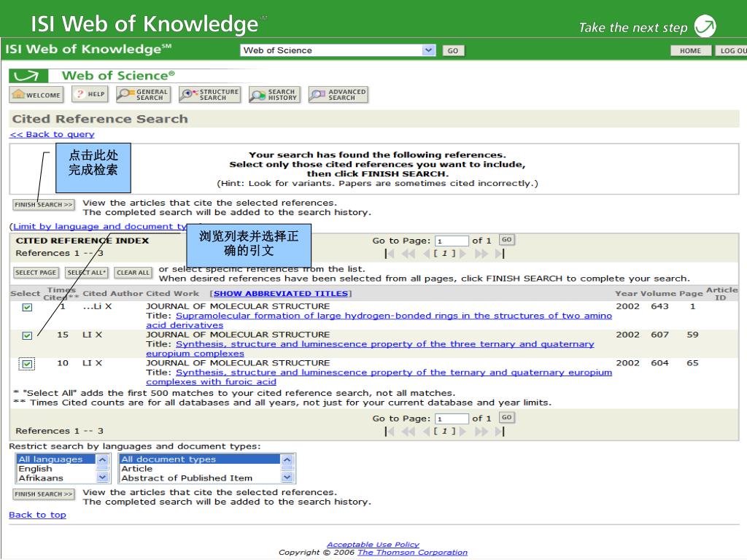Click SHOW ABBREVIATED TITLES link
The height and width of the screenshot is (560, 747).
tap(281, 293)
